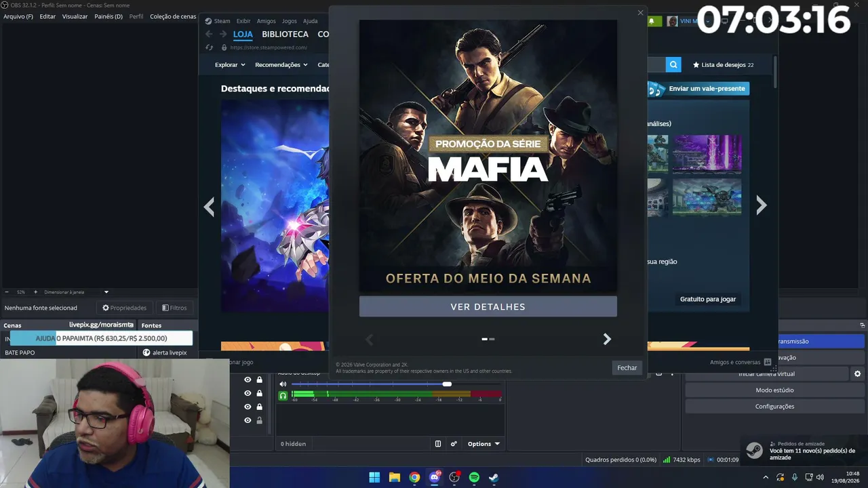Screen dimensions: 868x488
Task: Click Fechar button on promo popup
Action: point(627,367)
